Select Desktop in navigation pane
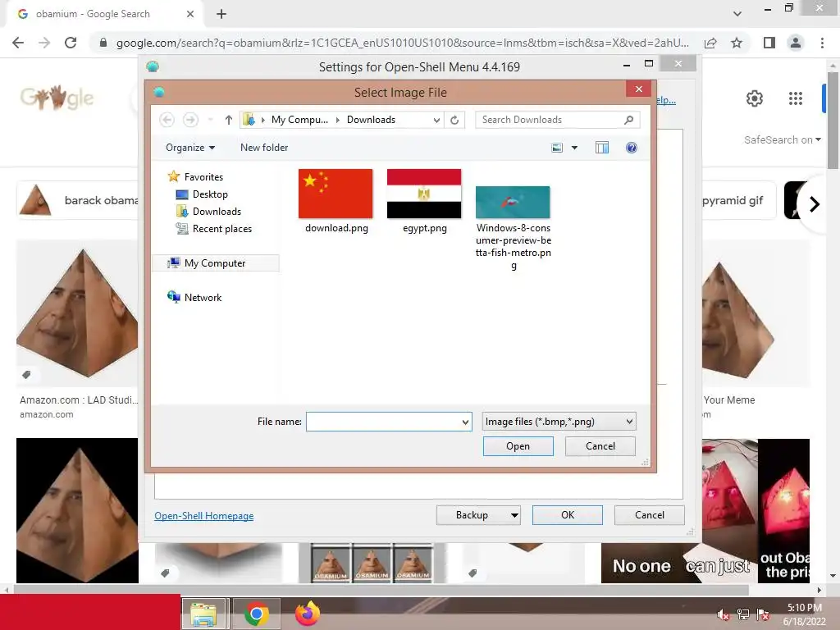Image resolution: width=840 pixels, height=630 pixels. tap(202, 194)
